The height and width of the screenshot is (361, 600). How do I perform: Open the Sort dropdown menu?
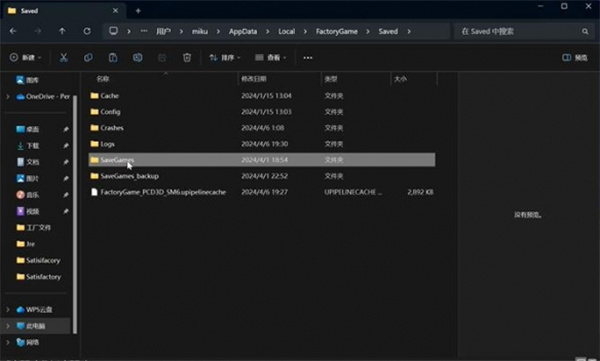click(x=225, y=57)
